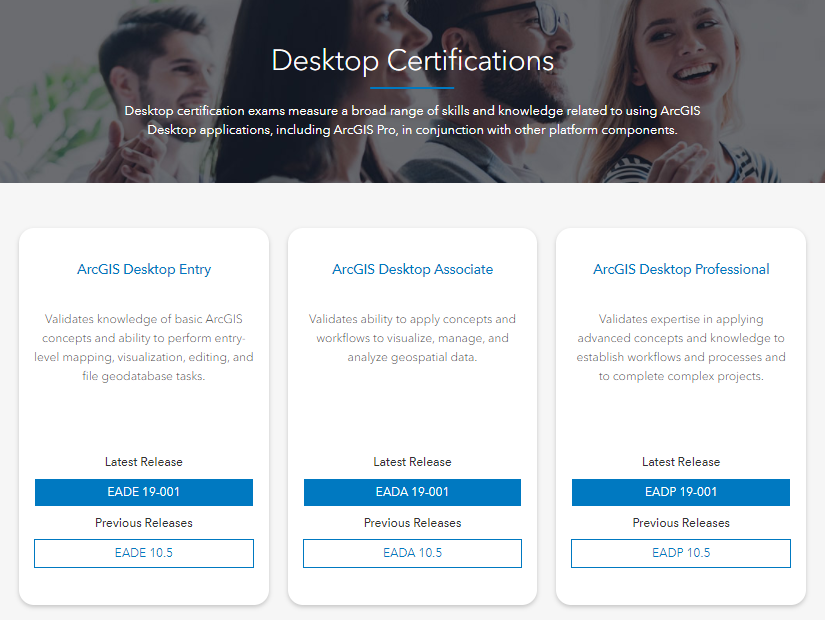825x620 pixels.
Task: Click the 'Validates knowledge of basic ArcGIS' description
Action: 144,347
